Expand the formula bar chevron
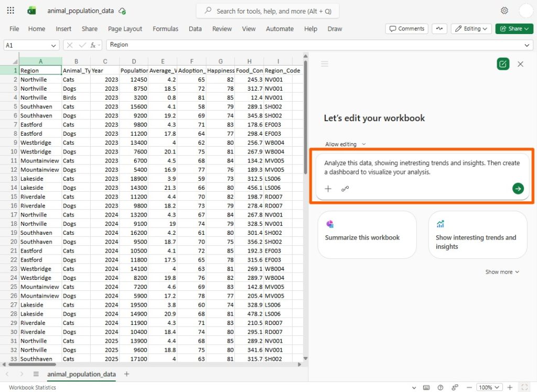 coord(527,45)
